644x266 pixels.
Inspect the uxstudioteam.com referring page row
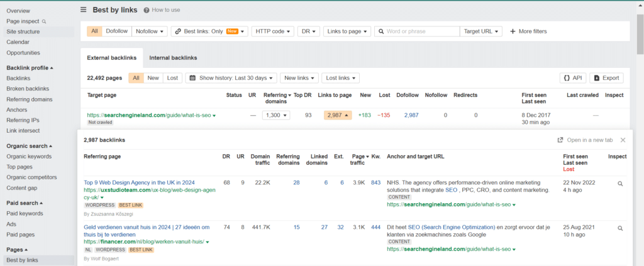[620, 184]
